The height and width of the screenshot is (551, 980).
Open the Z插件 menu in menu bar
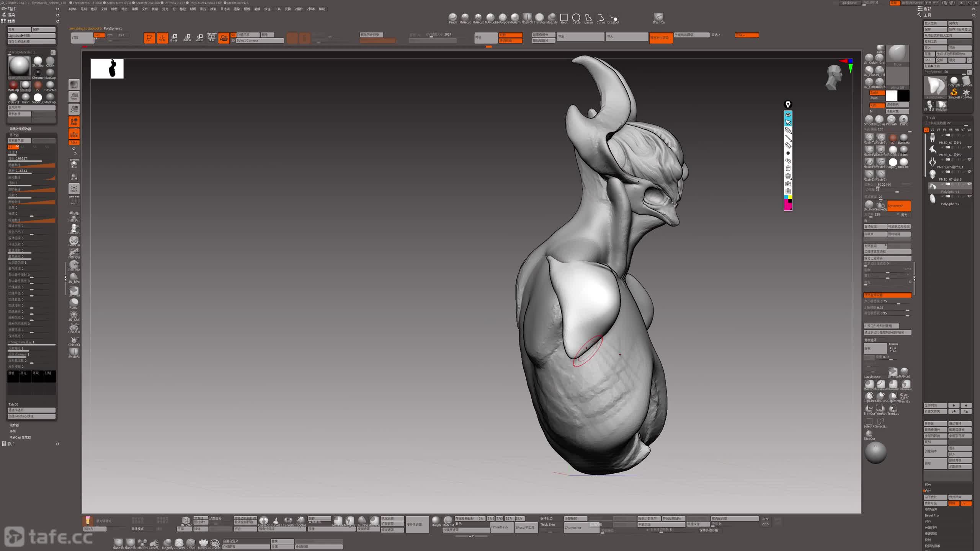[299, 9]
